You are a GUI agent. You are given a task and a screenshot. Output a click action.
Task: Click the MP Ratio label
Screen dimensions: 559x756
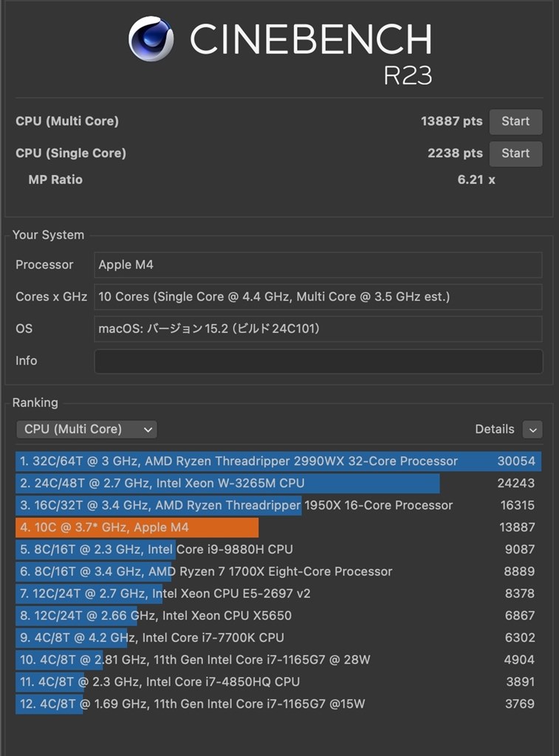pos(55,180)
